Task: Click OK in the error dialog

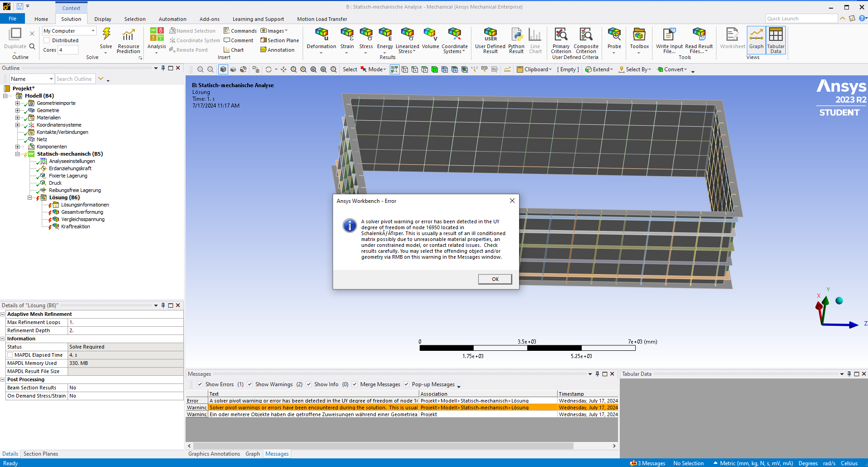Action: [x=495, y=279]
